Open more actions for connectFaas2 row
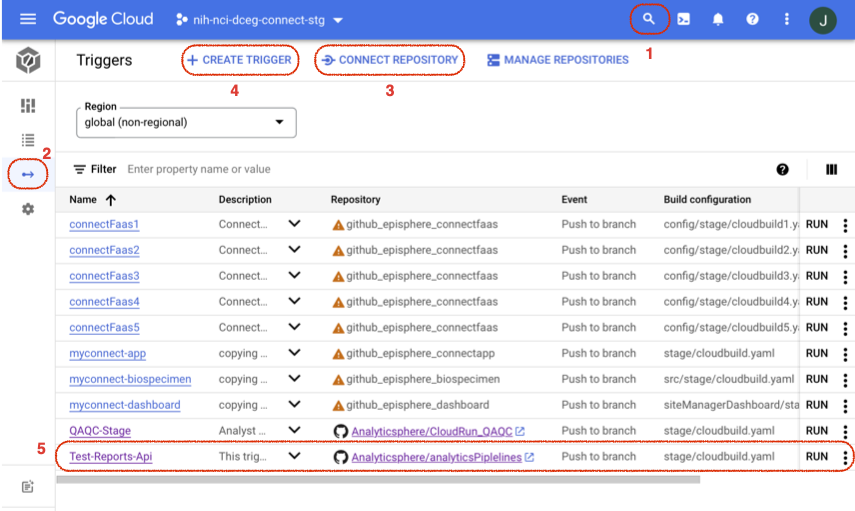855x511 pixels. tap(845, 251)
